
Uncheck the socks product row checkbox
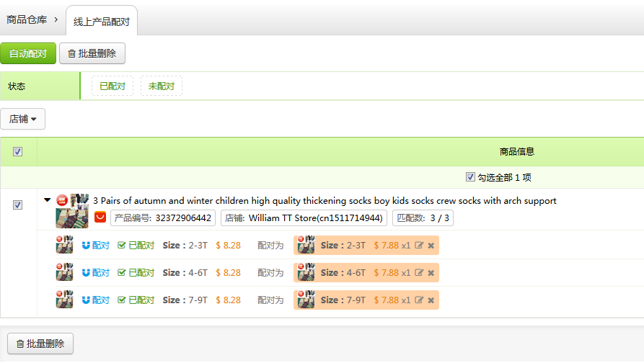[18, 205]
